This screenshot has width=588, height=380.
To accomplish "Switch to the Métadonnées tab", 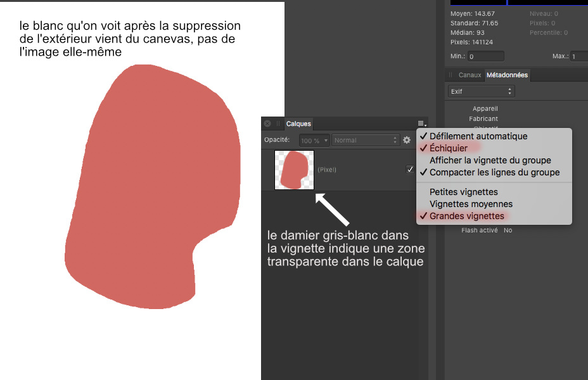I will point(507,75).
